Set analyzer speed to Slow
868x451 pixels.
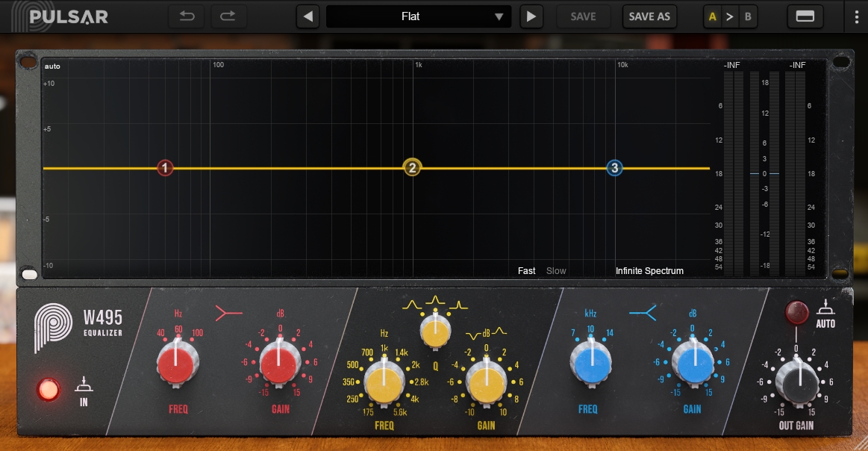(556, 271)
